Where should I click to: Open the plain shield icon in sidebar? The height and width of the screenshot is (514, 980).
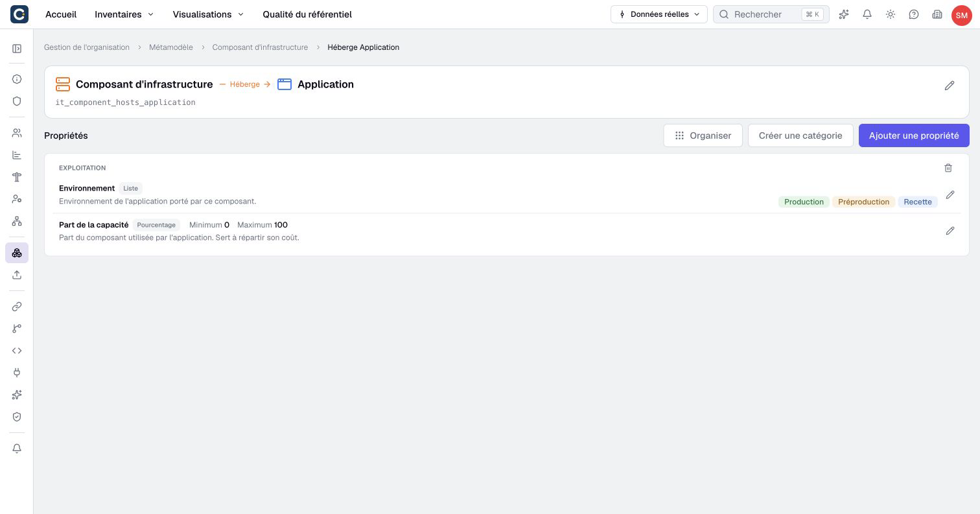17,101
